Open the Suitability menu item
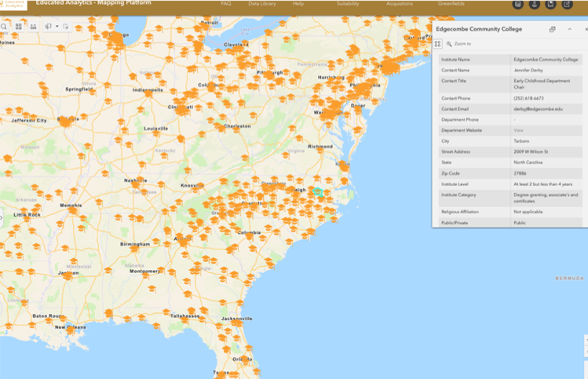Image resolution: width=588 pixels, height=379 pixels. tap(348, 4)
